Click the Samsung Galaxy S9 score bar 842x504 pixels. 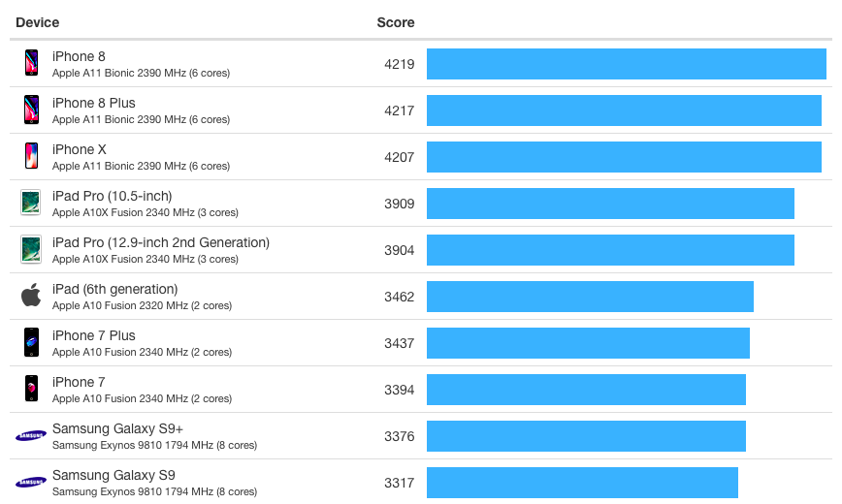tap(582, 483)
